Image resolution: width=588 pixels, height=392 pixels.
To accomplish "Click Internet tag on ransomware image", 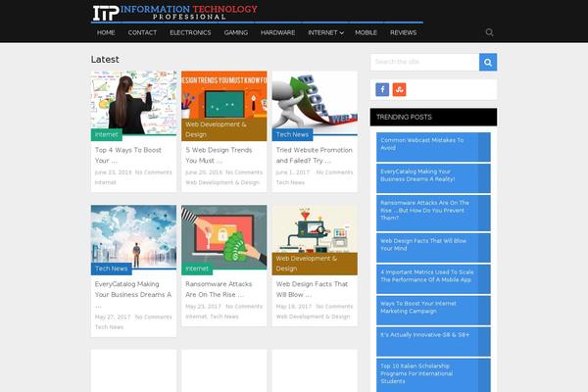I will (x=197, y=269).
